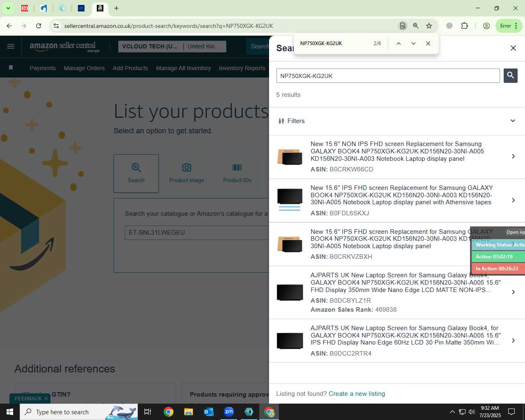
Task: Click the find-in-page icon in address bar
Action: pos(403,26)
